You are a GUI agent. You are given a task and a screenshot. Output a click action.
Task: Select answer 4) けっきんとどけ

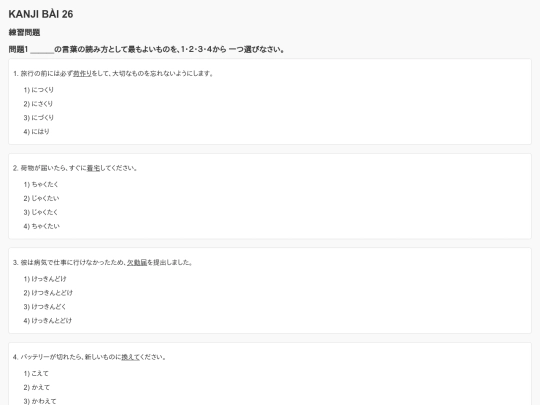tap(48, 321)
